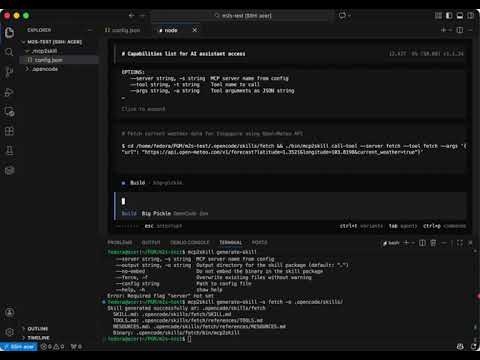Click the Copilot status icon beside the bell
This screenshot has height=360, width=480.
(x=460, y=347)
